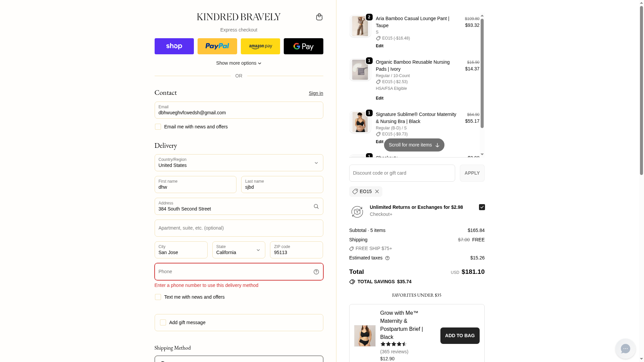Click the estimated taxes info icon

coord(387,258)
